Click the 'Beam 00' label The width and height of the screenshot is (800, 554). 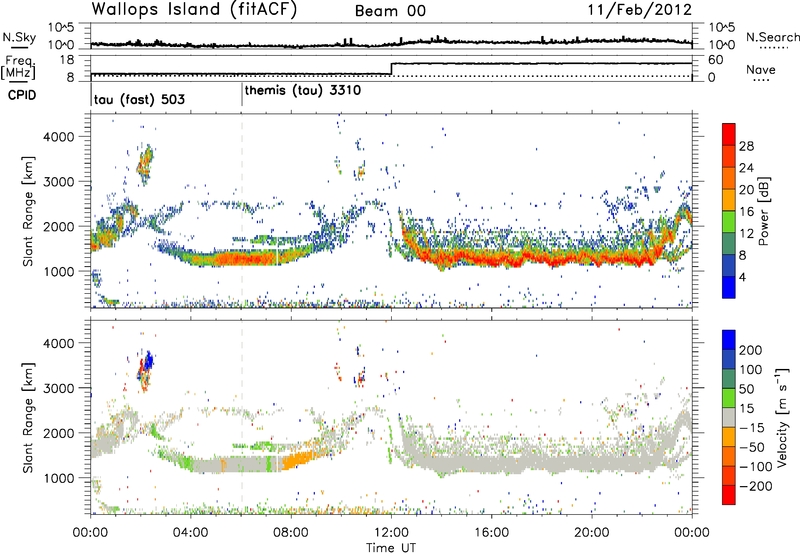coord(390,11)
